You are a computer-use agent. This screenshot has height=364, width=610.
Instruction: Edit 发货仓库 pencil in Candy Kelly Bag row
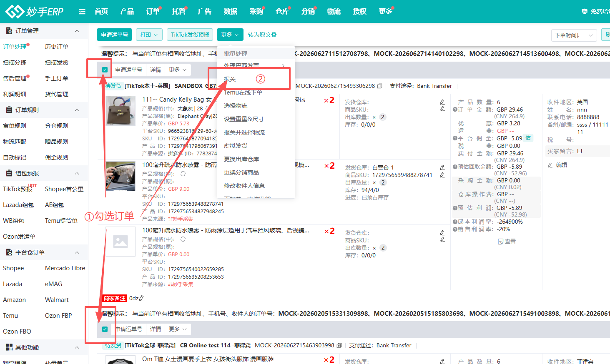pyautogui.click(x=442, y=102)
